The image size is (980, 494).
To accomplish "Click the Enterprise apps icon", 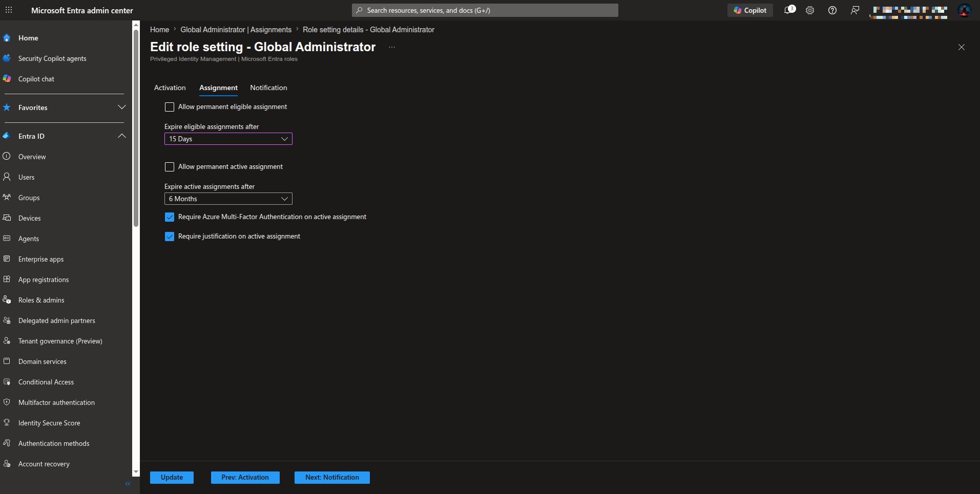I will pyautogui.click(x=7, y=259).
